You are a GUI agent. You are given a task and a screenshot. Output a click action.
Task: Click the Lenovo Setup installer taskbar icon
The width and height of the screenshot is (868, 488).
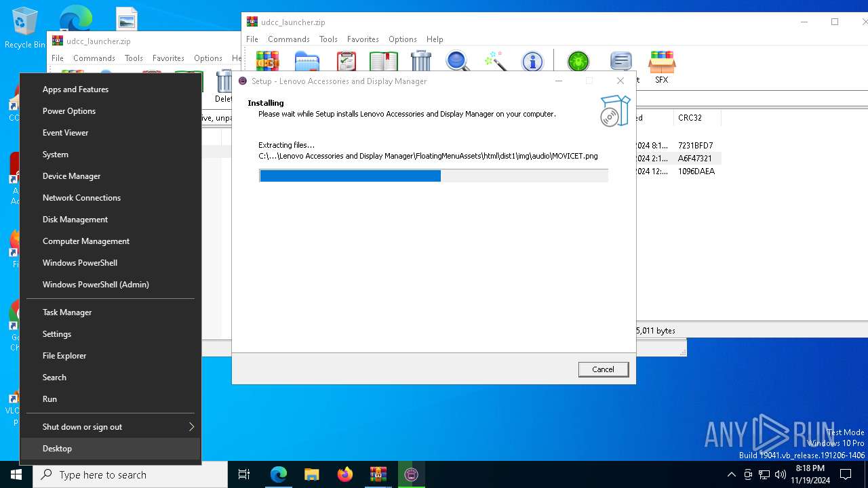[411, 474]
